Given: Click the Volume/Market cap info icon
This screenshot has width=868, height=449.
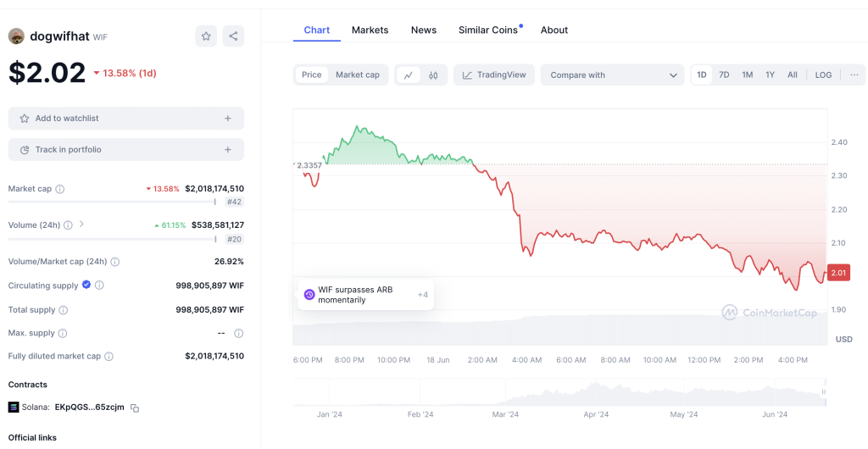Looking at the screenshot, I should tap(115, 262).
